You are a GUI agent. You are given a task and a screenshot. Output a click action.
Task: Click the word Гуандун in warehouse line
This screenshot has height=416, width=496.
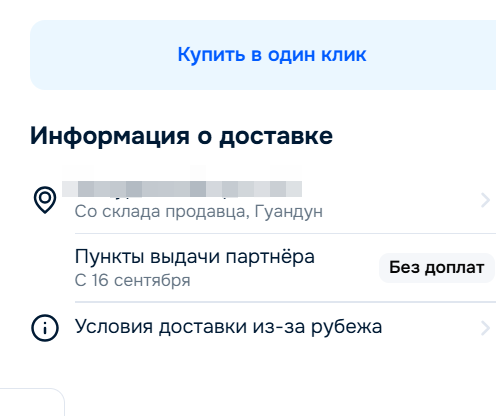tap(289, 212)
